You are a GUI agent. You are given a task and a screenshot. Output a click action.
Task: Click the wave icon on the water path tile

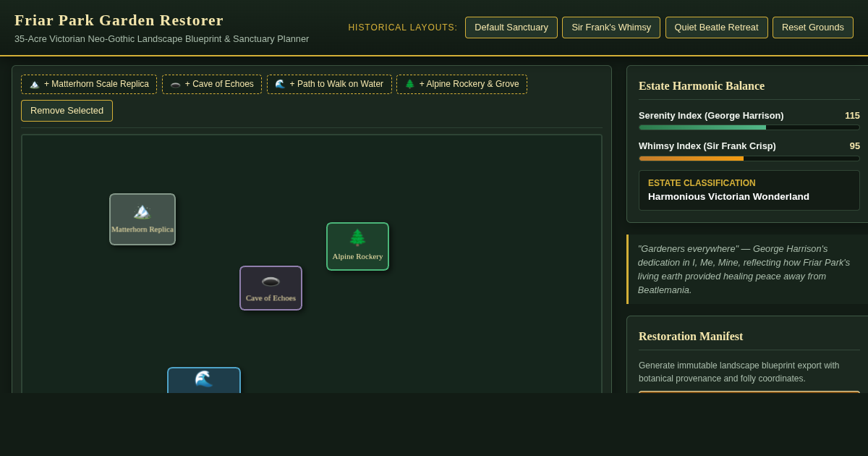(204, 379)
